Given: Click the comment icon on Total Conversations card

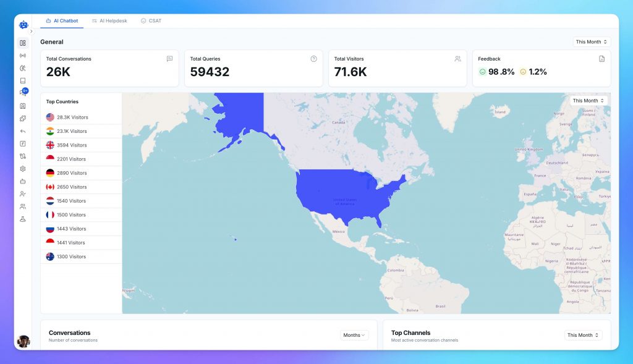Looking at the screenshot, I should tap(169, 58).
